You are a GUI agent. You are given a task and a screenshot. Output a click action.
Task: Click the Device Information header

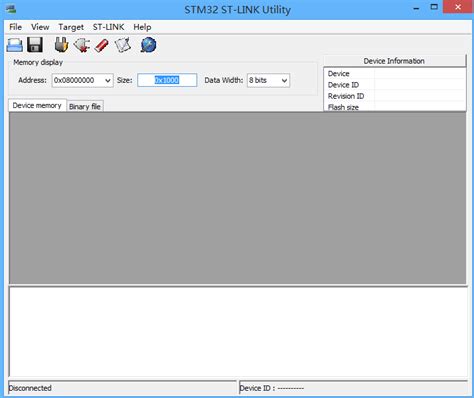click(x=394, y=61)
